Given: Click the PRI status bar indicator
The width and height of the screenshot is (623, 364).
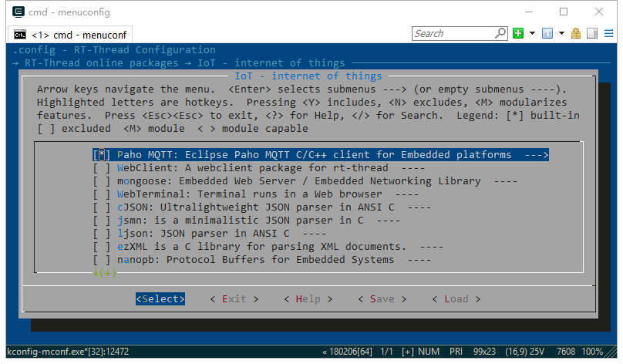Looking at the screenshot, I should point(456,352).
